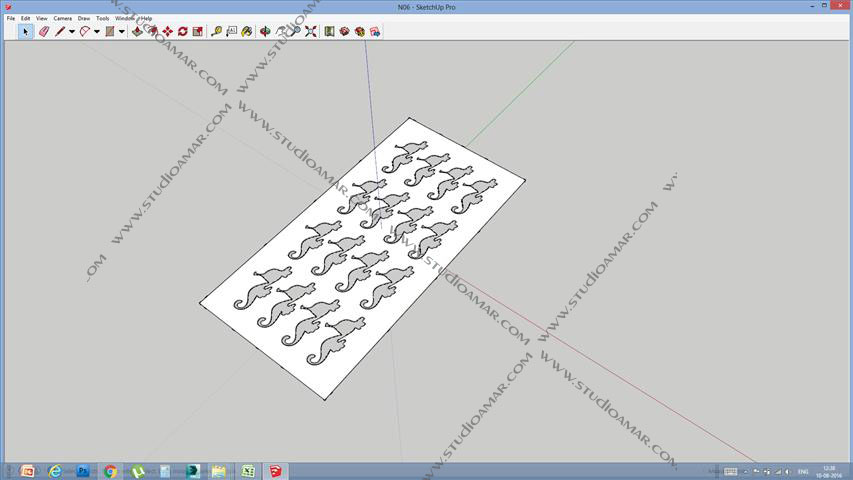Activate the Orbit camera tool

(265, 32)
